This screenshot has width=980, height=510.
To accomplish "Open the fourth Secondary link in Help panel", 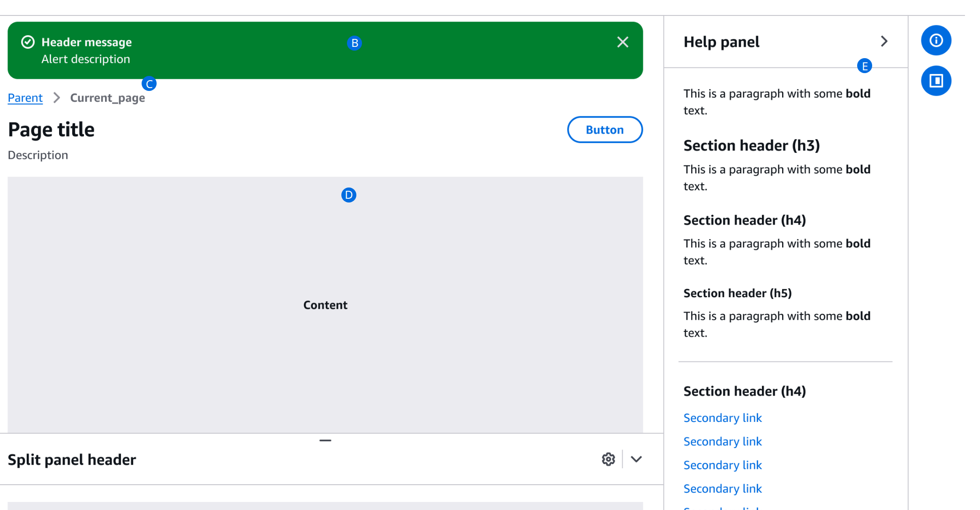I will click(x=723, y=488).
